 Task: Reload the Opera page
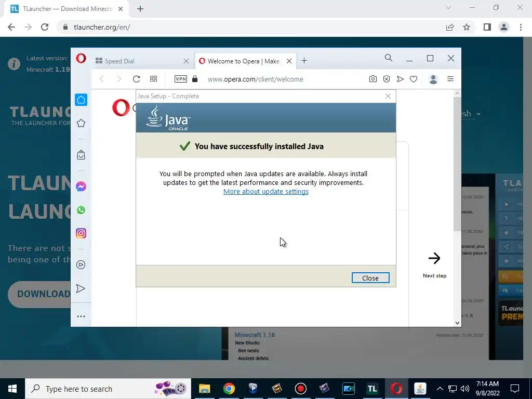137,79
